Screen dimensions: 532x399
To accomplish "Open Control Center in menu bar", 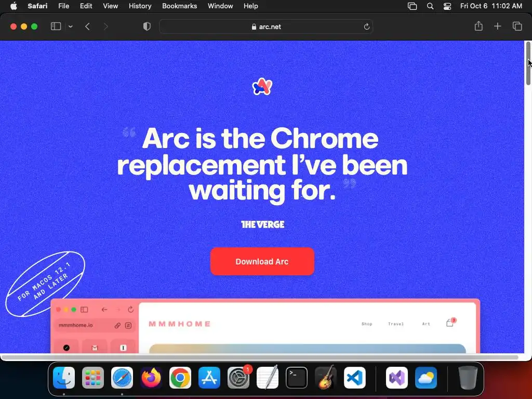I will (447, 6).
